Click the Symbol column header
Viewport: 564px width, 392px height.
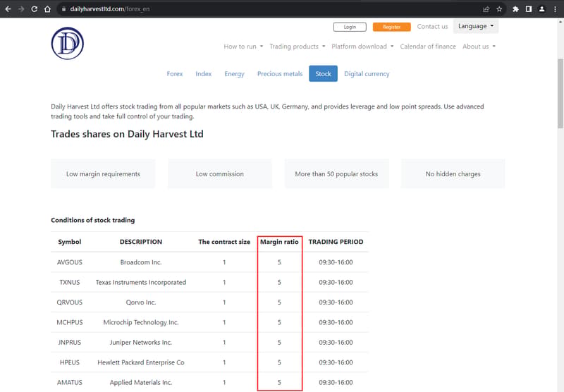(69, 242)
